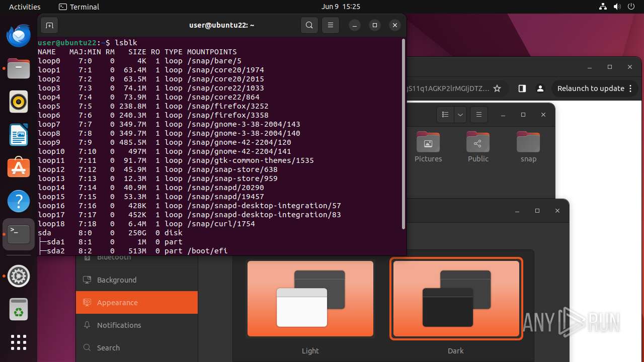The width and height of the screenshot is (644, 362).
Task: Select the Terminal icon in the dock
Action: (x=19, y=234)
